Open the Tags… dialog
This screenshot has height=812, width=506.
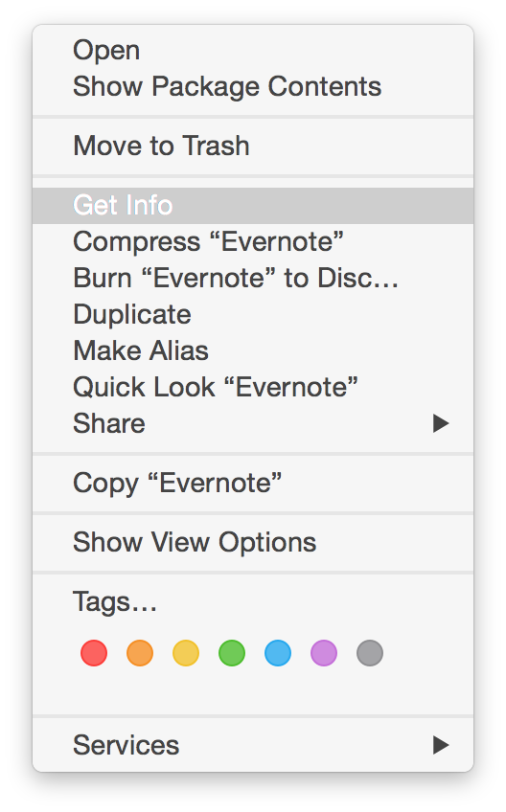253,601
